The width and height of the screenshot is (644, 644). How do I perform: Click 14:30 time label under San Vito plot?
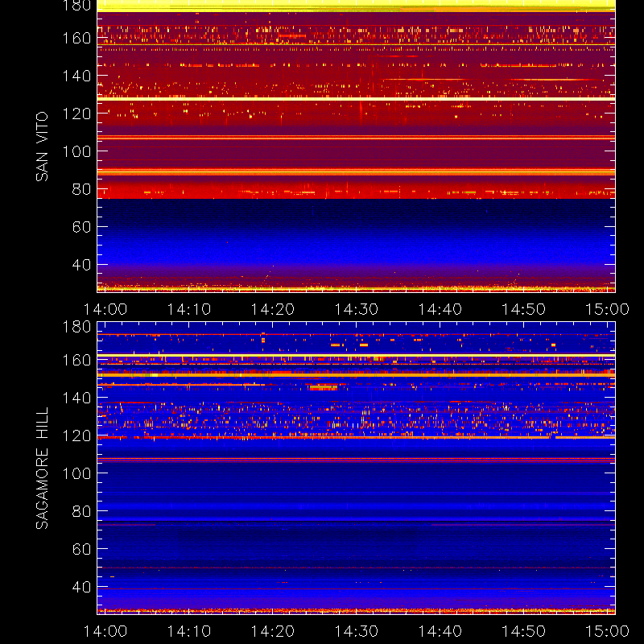click(357, 309)
